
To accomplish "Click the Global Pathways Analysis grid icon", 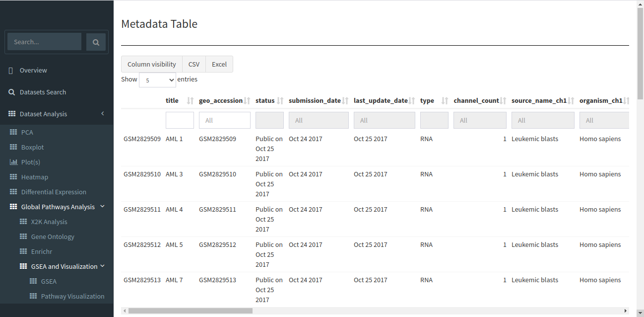I will pos(13,207).
